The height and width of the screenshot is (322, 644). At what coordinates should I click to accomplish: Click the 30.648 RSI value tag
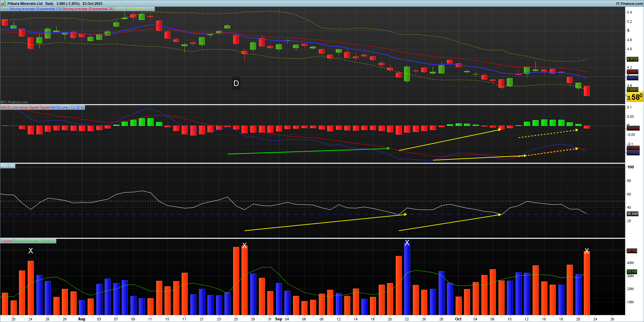[x=632, y=214]
